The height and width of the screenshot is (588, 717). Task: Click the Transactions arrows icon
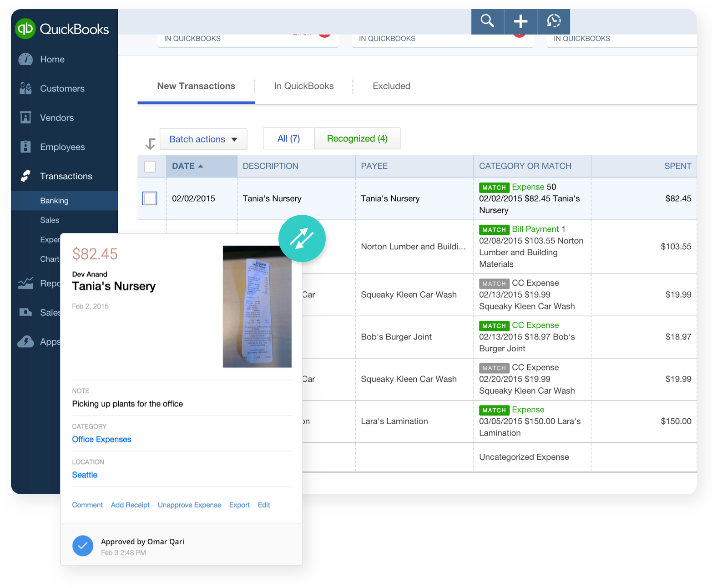click(25, 176)
